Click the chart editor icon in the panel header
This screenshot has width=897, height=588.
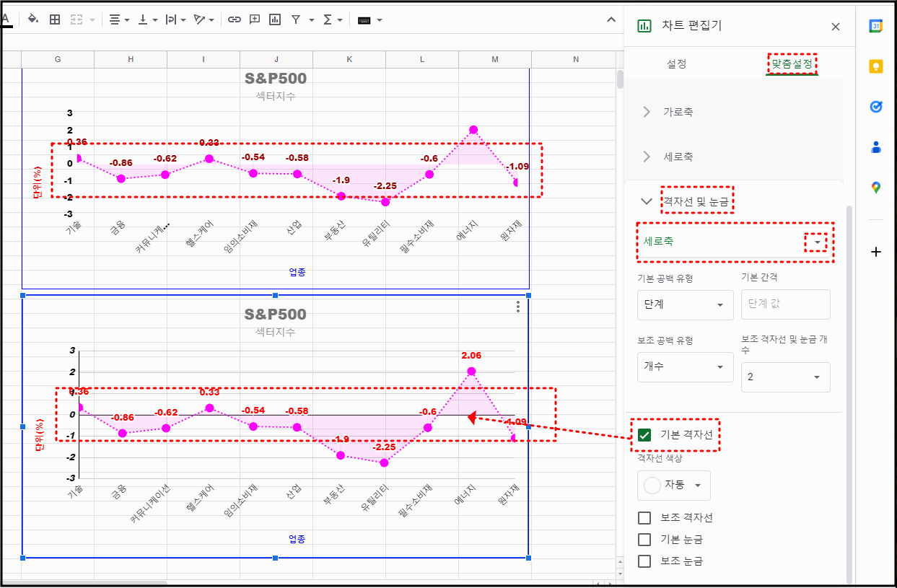pos(644,26)
